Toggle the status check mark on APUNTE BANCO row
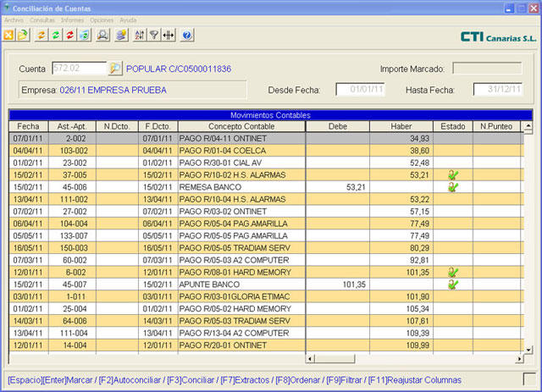The image size is (542, 392). (453, 284)
